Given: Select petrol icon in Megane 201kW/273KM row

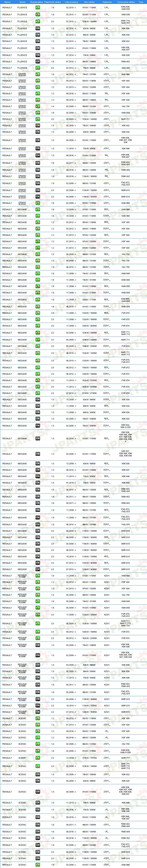Looking at the screenshot, I should point(38,393).
